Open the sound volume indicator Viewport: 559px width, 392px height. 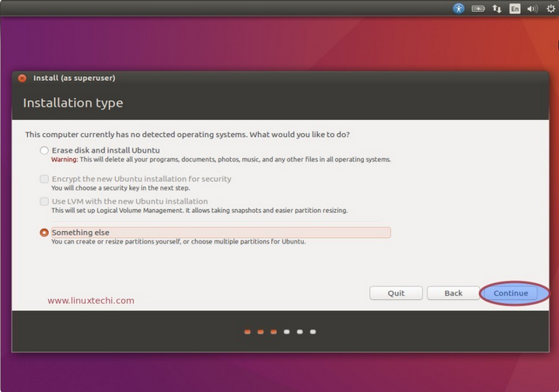[x=533, y=9]
